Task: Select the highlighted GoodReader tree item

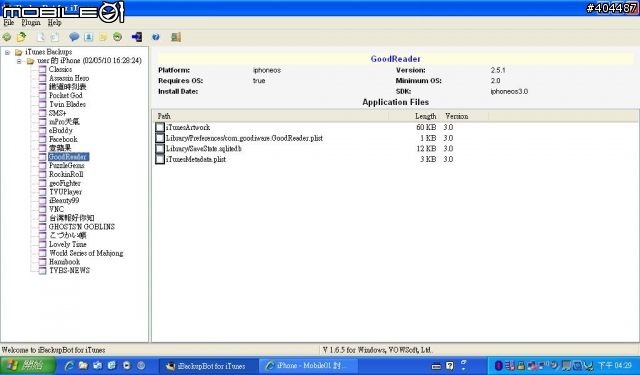Action: (68, 157)
